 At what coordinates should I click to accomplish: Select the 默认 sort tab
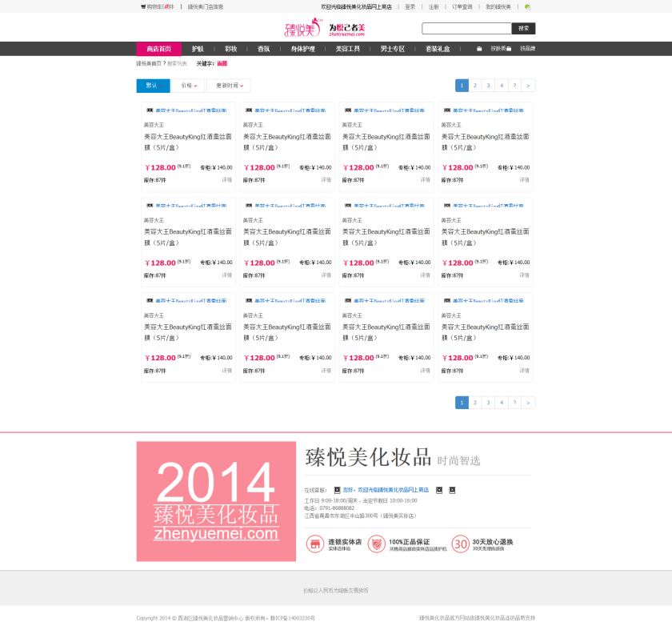[153, 86]
